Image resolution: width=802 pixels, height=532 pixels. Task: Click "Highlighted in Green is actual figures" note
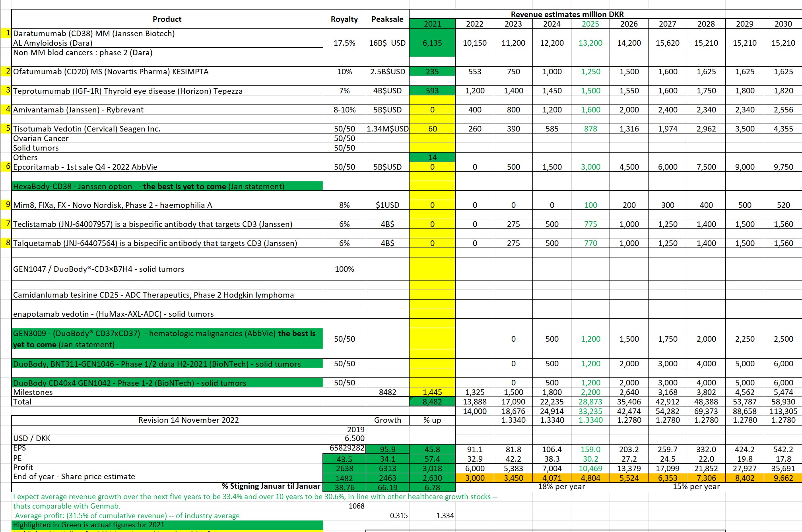coord(167,525)
